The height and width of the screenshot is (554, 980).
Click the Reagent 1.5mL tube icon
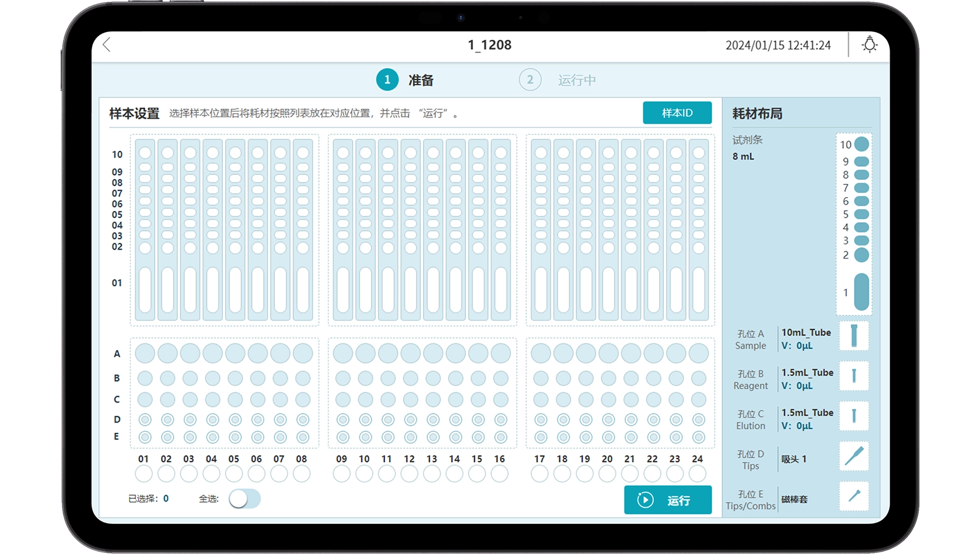click(x=854, y=376)
